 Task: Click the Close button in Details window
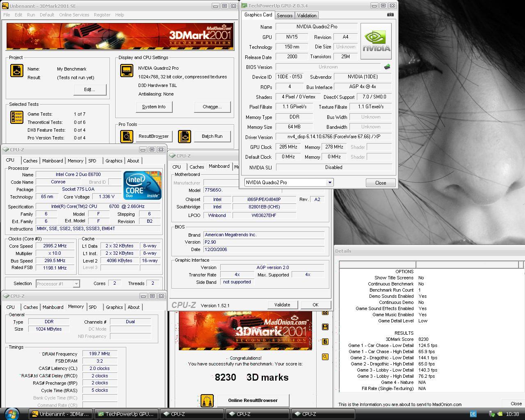(x=516, y=404)
